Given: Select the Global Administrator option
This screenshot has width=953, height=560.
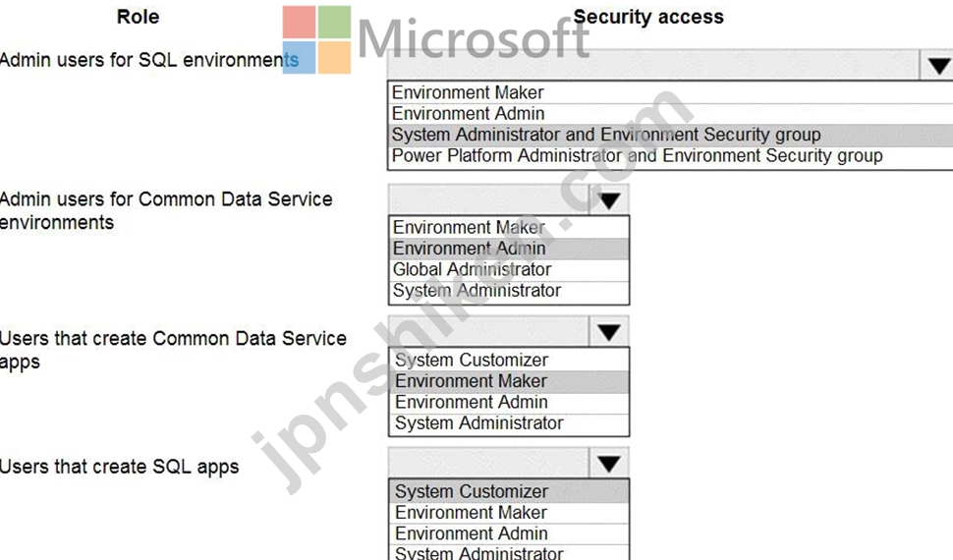Looking at the screenshot, I should pyautogui.click(x=509, y=269).
